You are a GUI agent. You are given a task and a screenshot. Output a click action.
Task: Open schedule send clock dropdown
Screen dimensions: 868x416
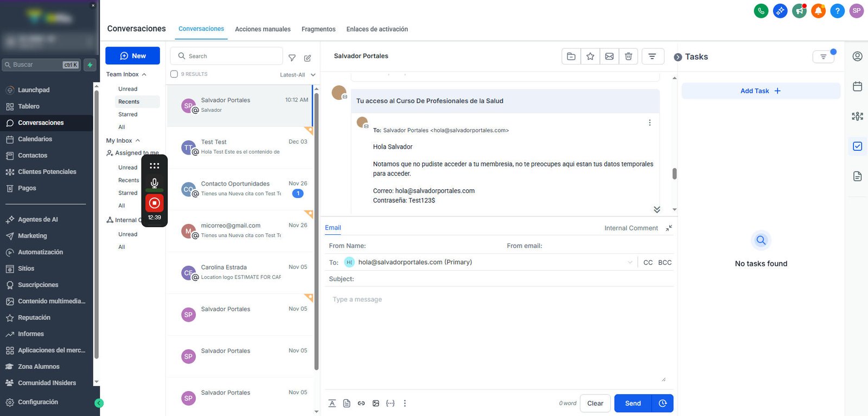pos(662,404)
